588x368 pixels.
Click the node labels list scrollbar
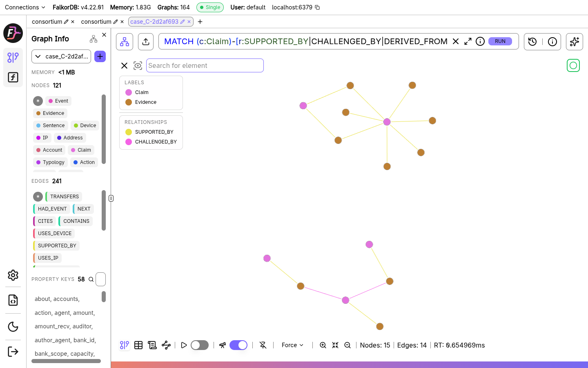[x=104, y=129]
